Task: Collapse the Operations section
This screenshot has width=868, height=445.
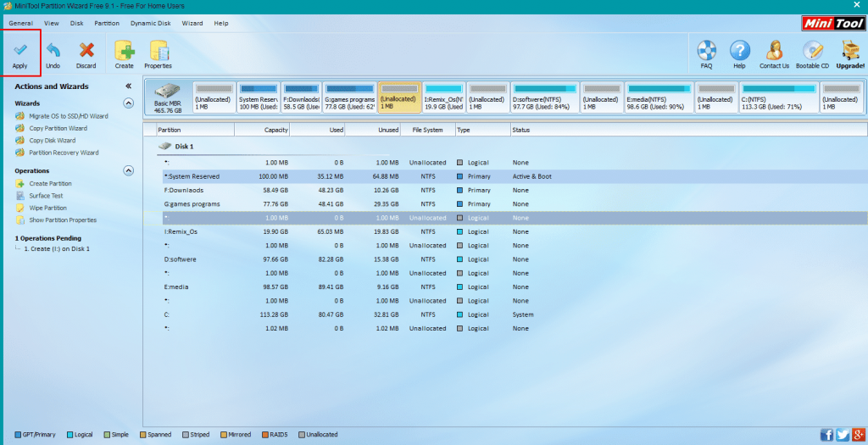Action: coord(129,171)
